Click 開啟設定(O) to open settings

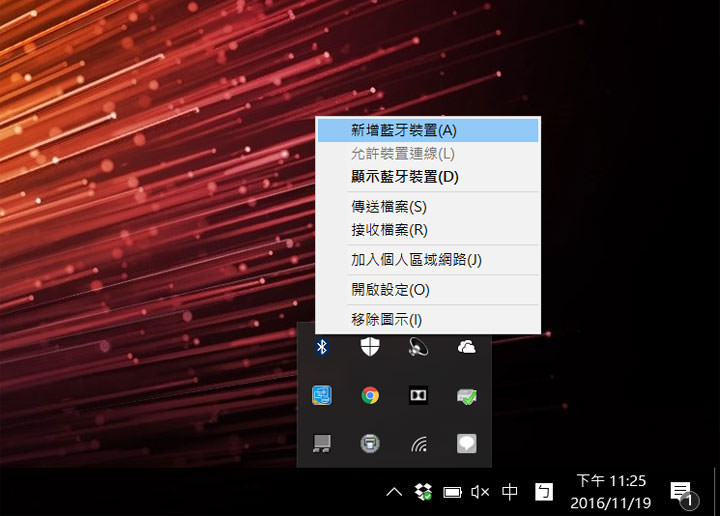(x=390, y=290)
